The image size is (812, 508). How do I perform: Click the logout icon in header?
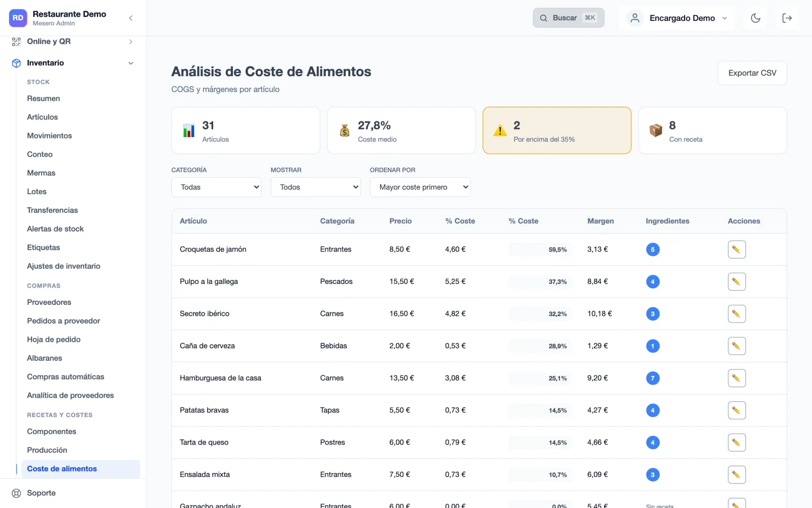(x=787, y=18)
